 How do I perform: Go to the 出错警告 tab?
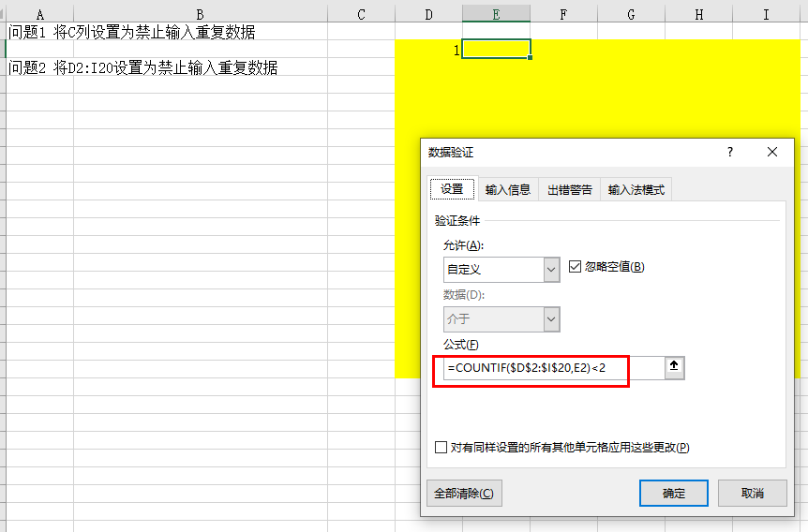point(570,189)
